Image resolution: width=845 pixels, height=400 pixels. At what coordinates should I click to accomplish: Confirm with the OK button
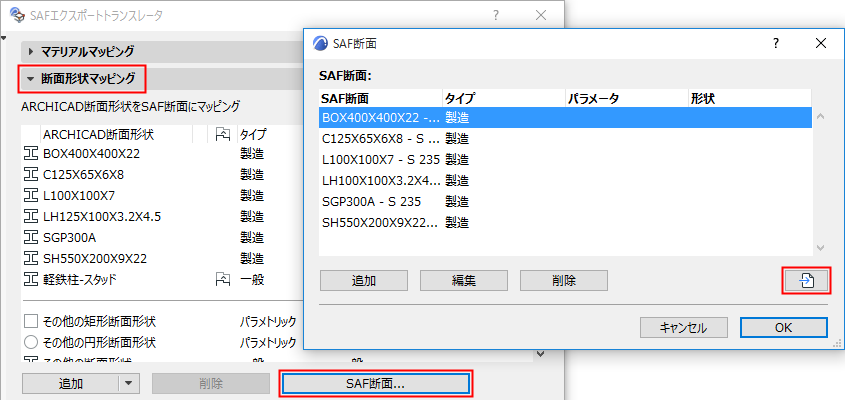click(784, 327)
